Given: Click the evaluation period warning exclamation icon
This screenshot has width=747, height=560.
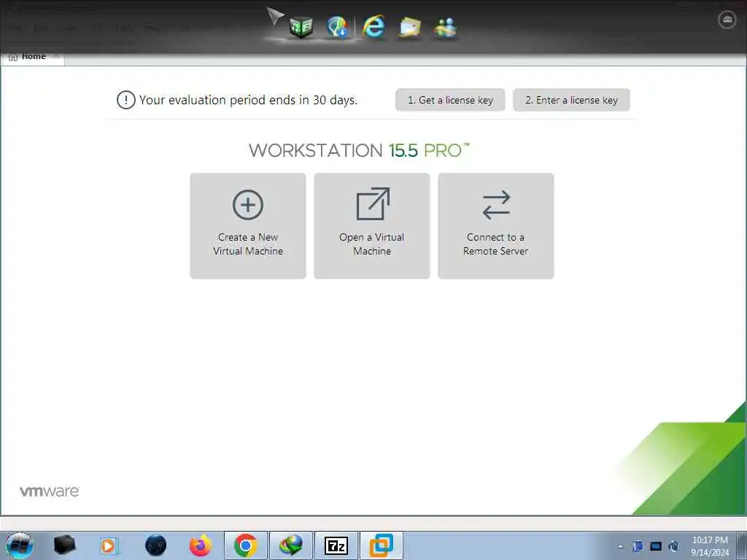Looking at the screenshot, I should click(125, 100).
